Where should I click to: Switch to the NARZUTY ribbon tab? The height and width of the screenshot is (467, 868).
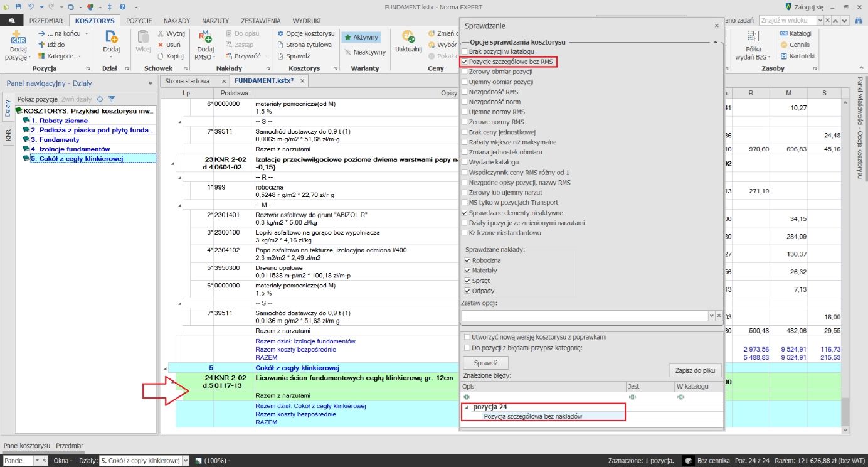(x=215, y=21)
